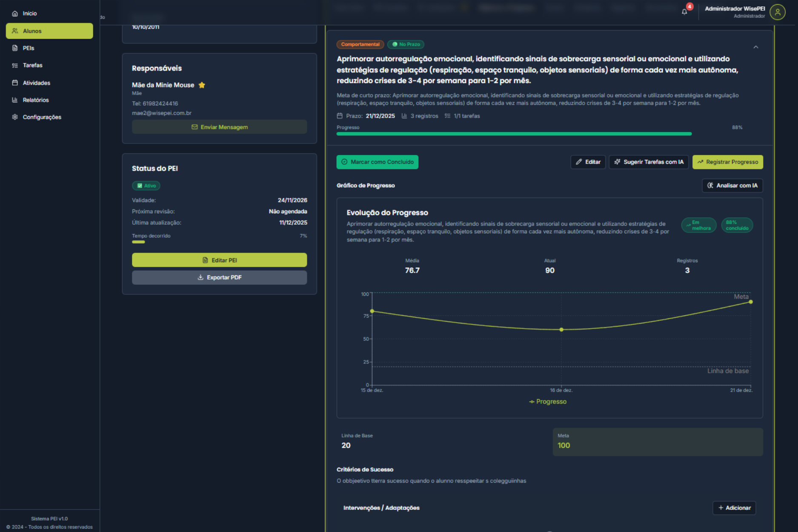Click Sugerir Tarefas com IA
The width and height of the screenshot is (798, 532).
pos(649,162)
